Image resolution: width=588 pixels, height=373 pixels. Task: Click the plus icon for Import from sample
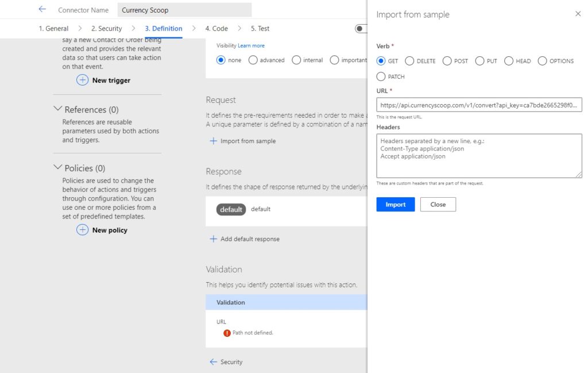click(214, 141)
